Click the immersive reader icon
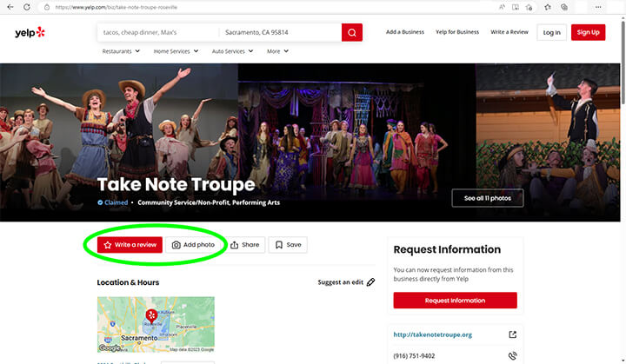The image size is (626, 364). point(516,7)
